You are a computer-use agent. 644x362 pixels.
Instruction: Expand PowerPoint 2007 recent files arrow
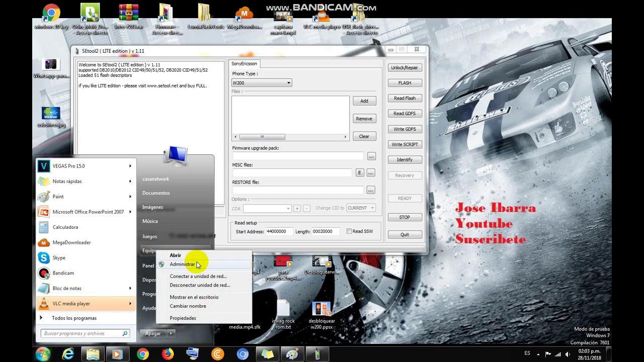(x=130, y=212)
